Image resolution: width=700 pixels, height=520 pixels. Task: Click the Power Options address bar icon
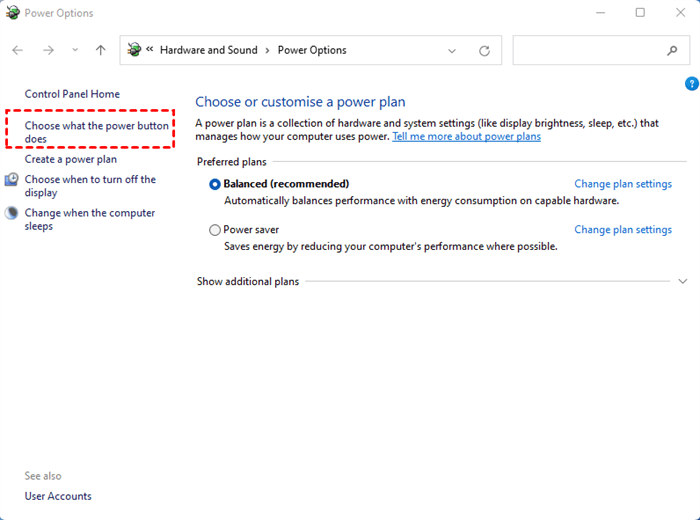(135, 50)
